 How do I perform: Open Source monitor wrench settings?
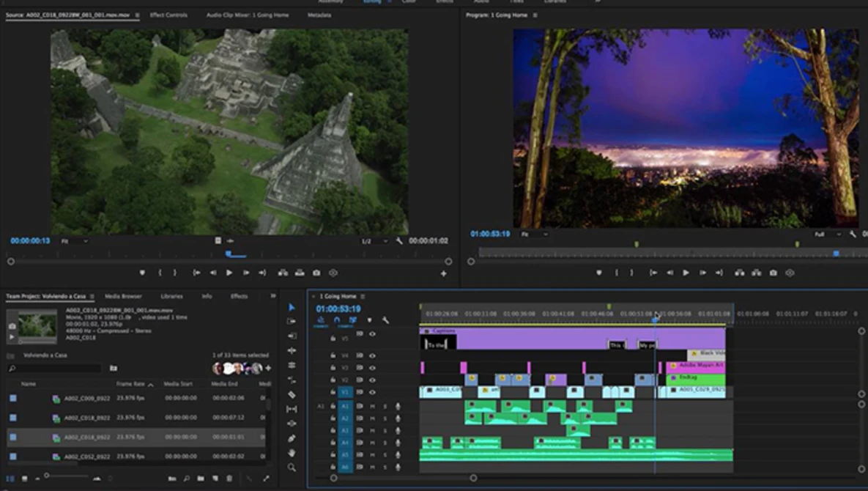(399, 241)
